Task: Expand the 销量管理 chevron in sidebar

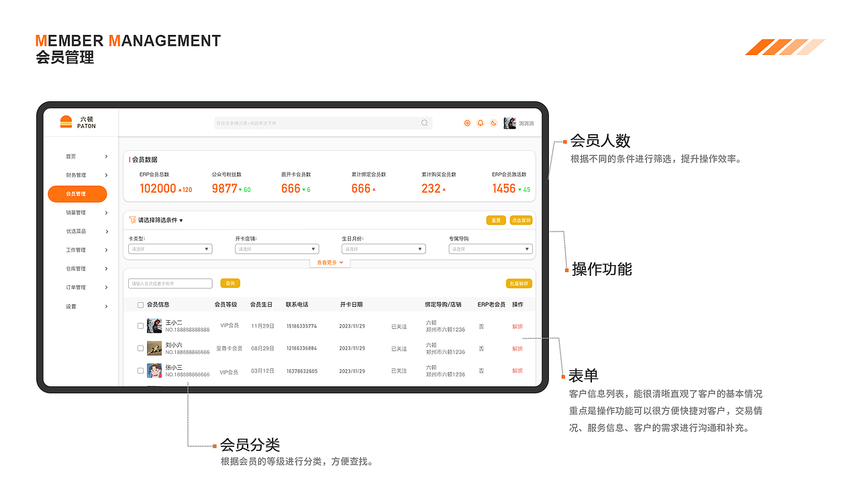Action: pos(106,213)
